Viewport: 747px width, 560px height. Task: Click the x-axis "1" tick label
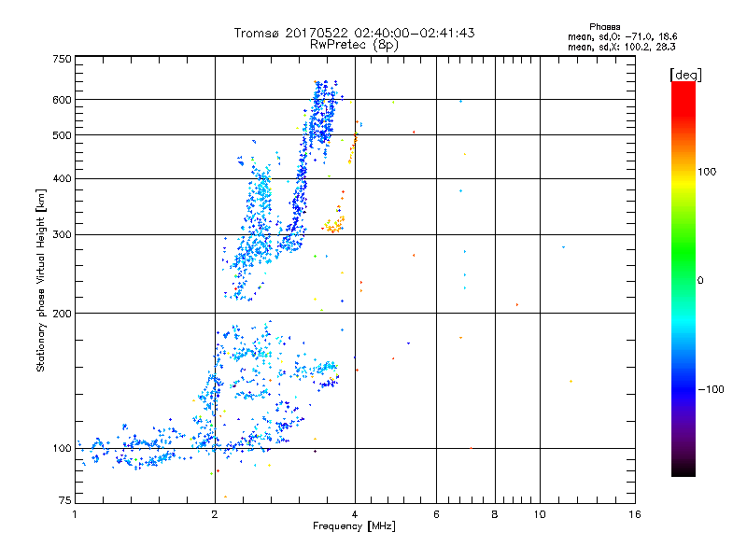pos(75,514)
